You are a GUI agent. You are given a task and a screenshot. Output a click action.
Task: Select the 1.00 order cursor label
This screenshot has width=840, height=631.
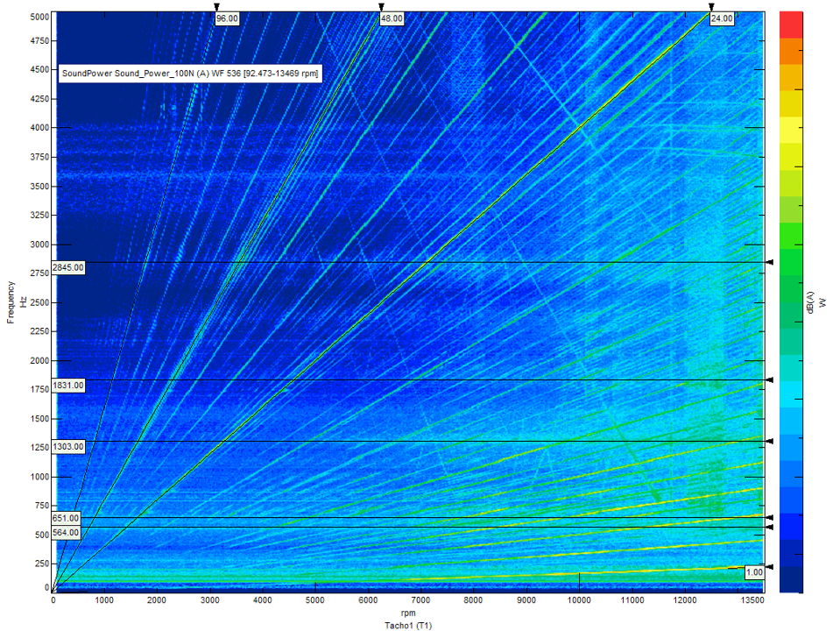[752, 572]
